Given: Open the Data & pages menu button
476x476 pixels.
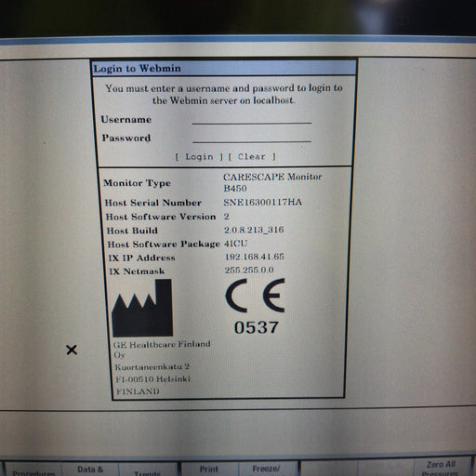Looking at the screenshot, I should [x=90, y=469].
